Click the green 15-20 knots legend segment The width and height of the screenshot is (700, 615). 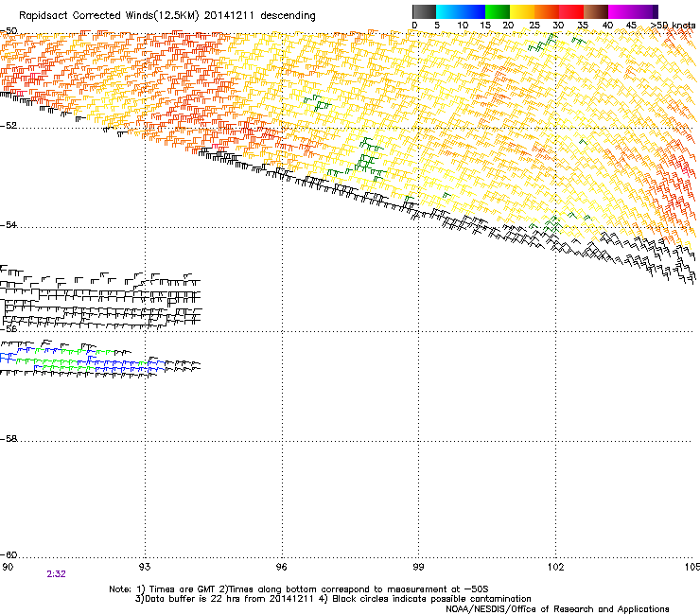click(498, 11)
